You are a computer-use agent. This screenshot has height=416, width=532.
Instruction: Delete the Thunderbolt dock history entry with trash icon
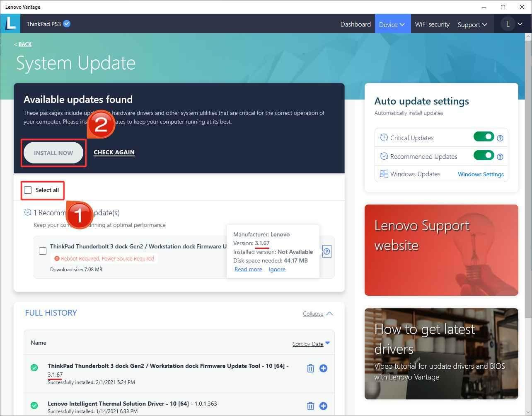(310, 368)
